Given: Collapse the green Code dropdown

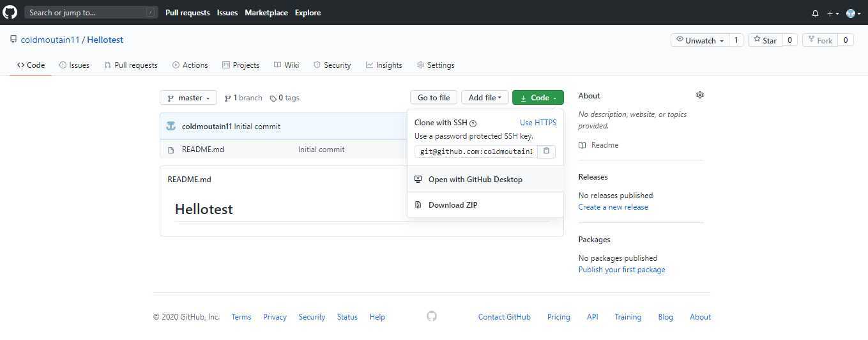Looking at the screenshot, I should (538, 98).
